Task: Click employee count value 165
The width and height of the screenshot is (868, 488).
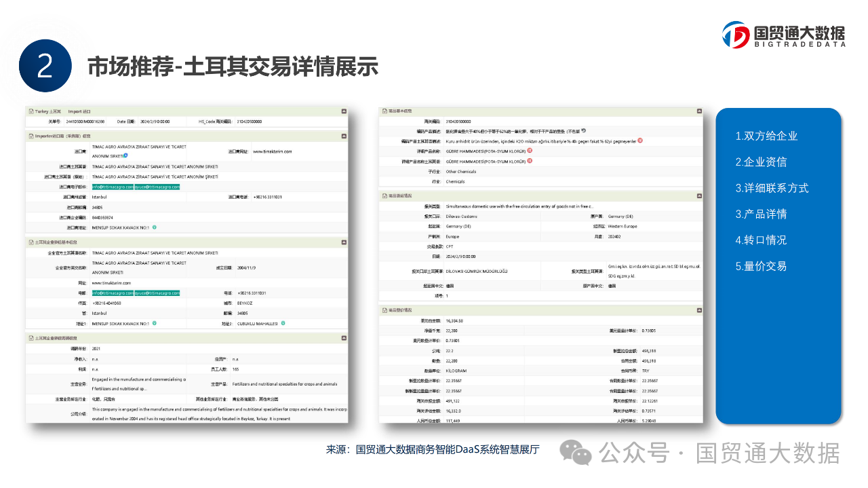Action: 235,369
